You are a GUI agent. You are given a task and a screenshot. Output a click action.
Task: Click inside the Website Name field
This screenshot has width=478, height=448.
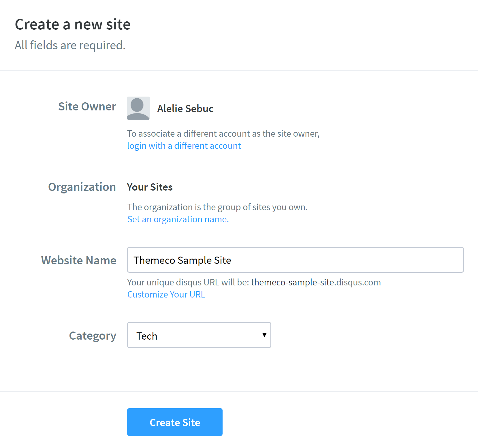click(x=295, y=260)
